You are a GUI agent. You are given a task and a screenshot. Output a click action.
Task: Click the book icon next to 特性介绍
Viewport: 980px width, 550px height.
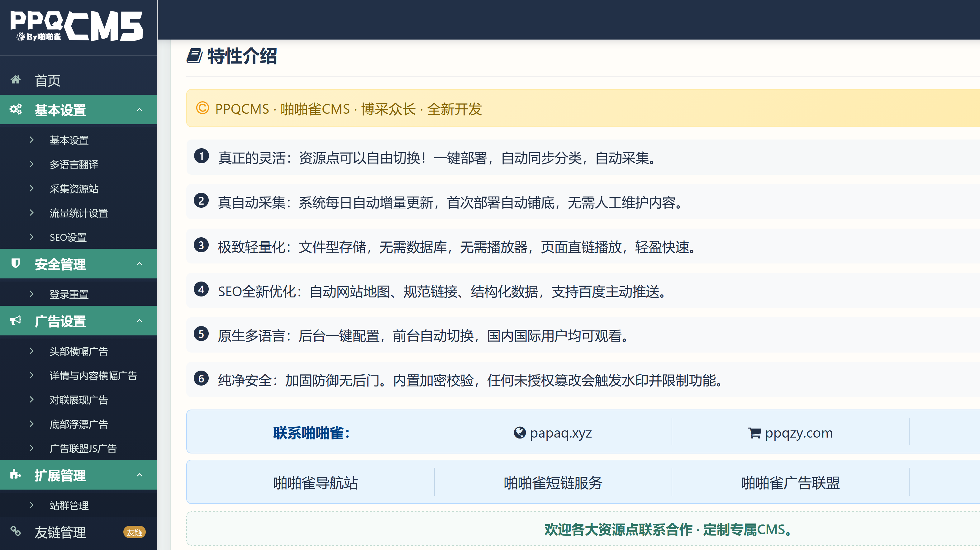pyautogui.click(x=194, y=55)
